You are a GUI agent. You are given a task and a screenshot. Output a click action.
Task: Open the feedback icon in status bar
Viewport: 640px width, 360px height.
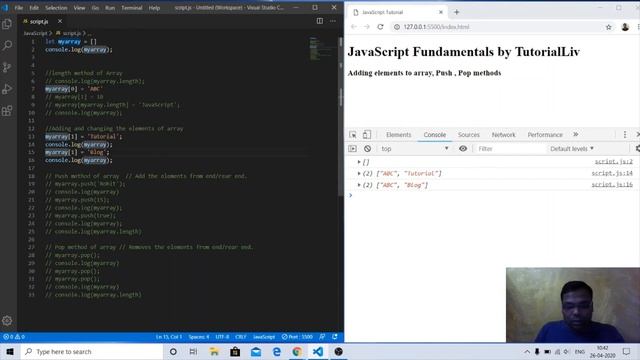322,337
